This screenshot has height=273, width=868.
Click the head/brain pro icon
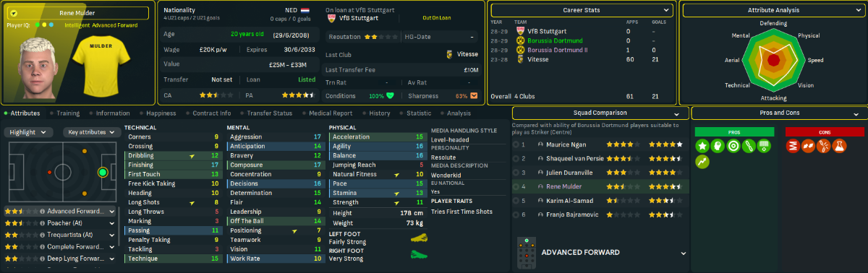(x=718, y=146)
